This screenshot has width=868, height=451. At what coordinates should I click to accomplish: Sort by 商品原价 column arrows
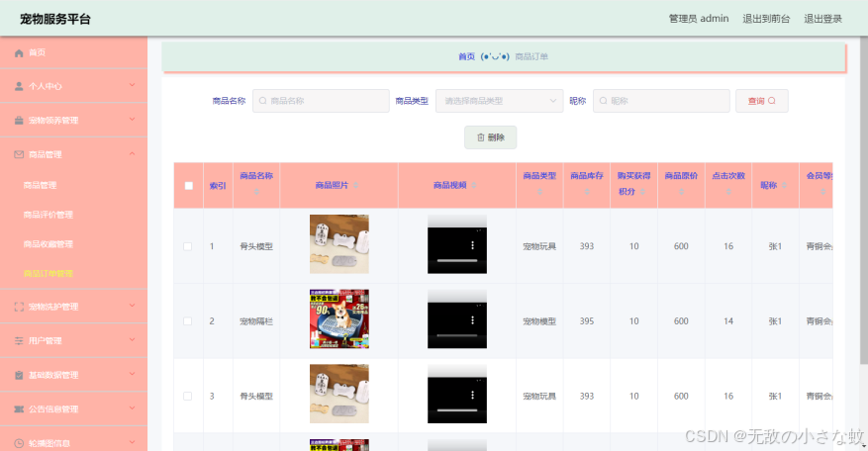(682, 192)
